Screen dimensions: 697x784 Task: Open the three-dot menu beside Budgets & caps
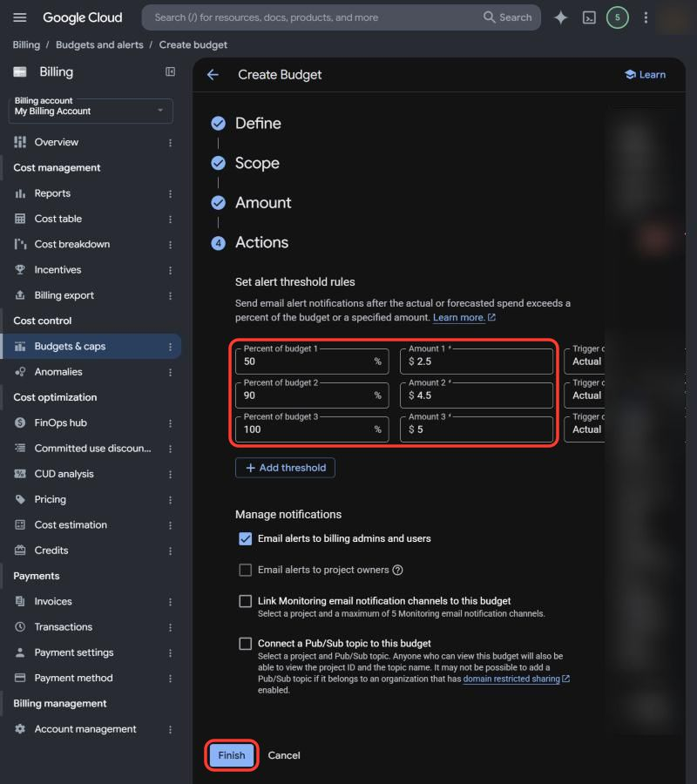[170, 347]
